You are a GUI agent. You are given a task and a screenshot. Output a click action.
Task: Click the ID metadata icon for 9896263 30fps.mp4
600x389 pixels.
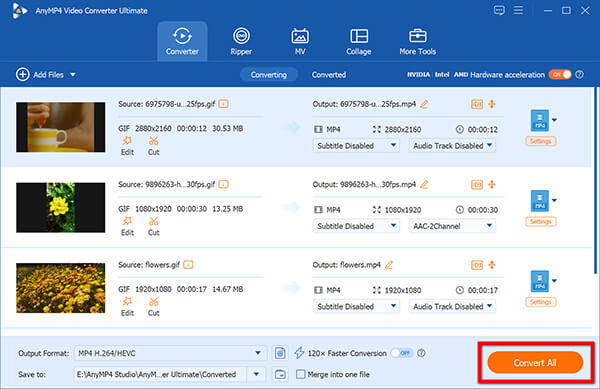click(477, 185)
